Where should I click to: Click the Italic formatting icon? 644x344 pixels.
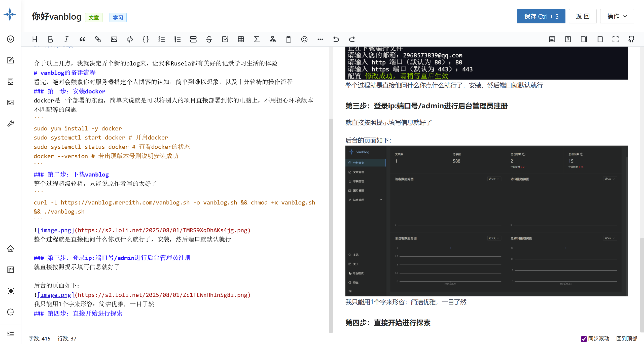pos(66,39)
